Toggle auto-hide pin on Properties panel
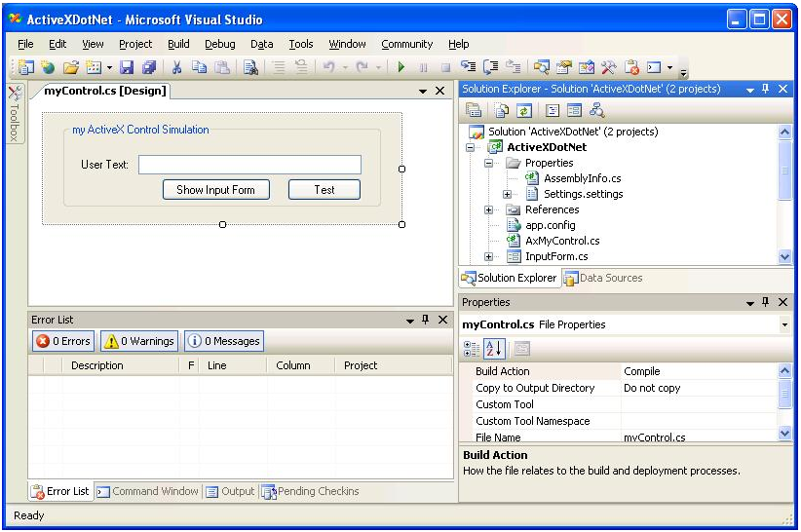Viewport: 801px width, 532px height. (x=765, y=302)
